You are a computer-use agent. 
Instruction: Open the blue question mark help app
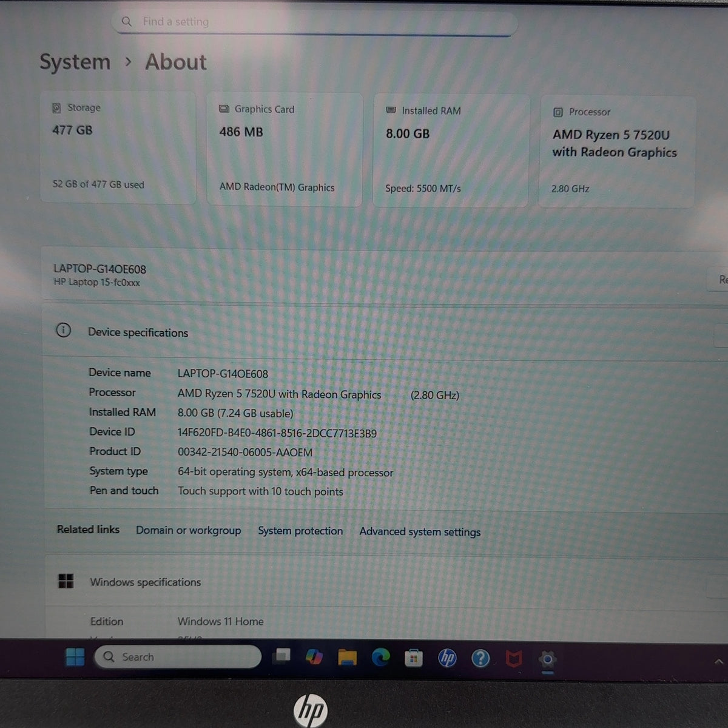(480, 658)
